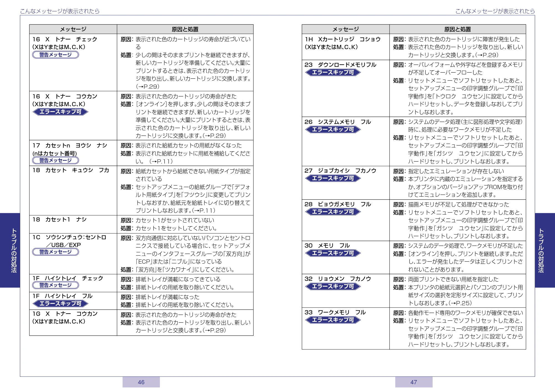Click page number 47
The width and height of the screenshot is (555, 392).
pyautogui.click(x=414, y=382)
